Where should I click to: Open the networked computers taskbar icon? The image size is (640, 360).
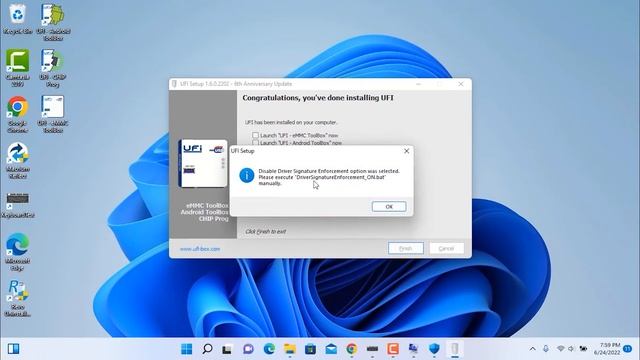click(413, 349)
